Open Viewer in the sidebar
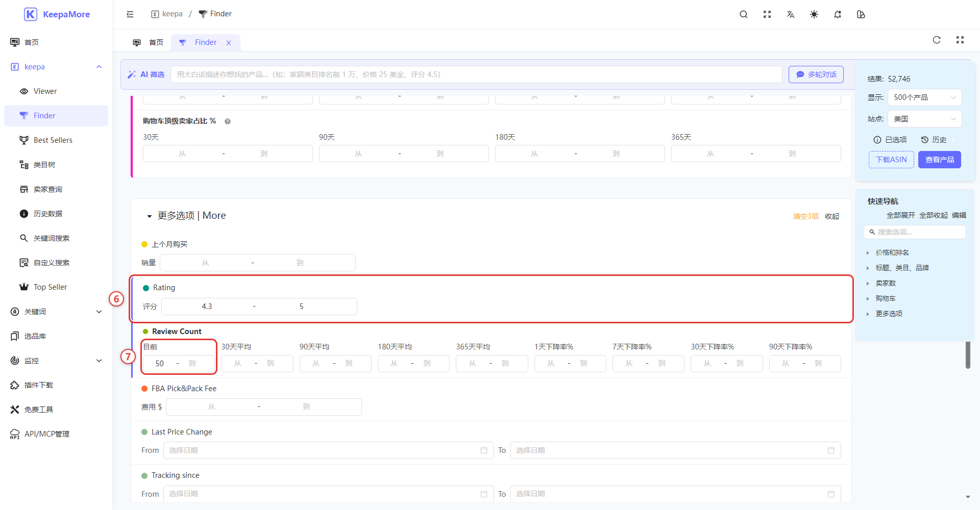Viewport: 980px width, 510px height. [x=56, y=91]
